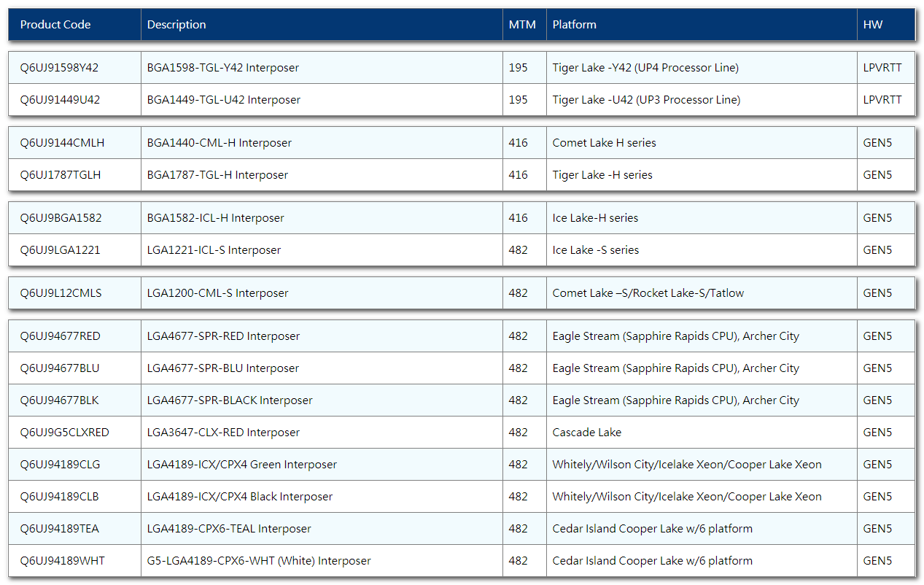
Task: Click G5-LGA4189-CPX6-WHT (White) Interposer description
Action: (259, 561)
